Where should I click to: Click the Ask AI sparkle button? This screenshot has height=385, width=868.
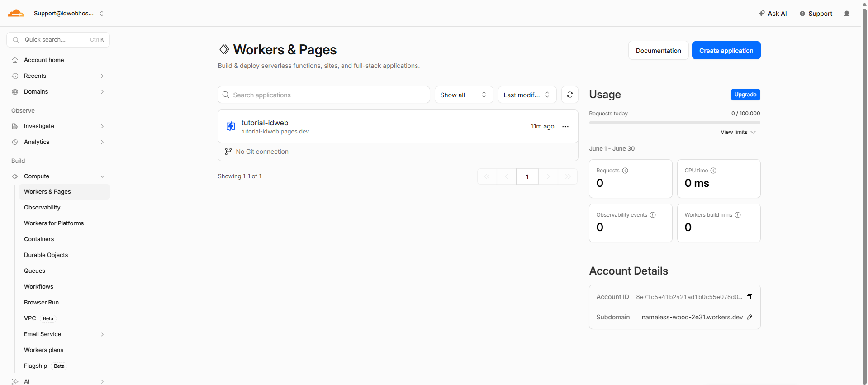click(x=773, y=14)
